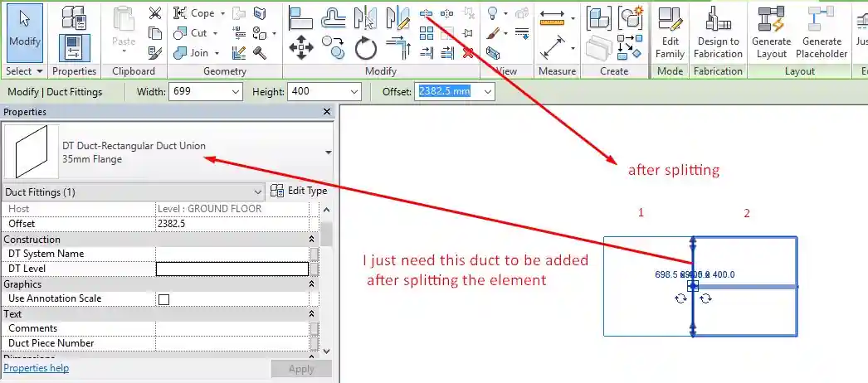Screen dimensions: 868x383
Task: Collapse the Construction properties section
Action: tap(311, 240)
